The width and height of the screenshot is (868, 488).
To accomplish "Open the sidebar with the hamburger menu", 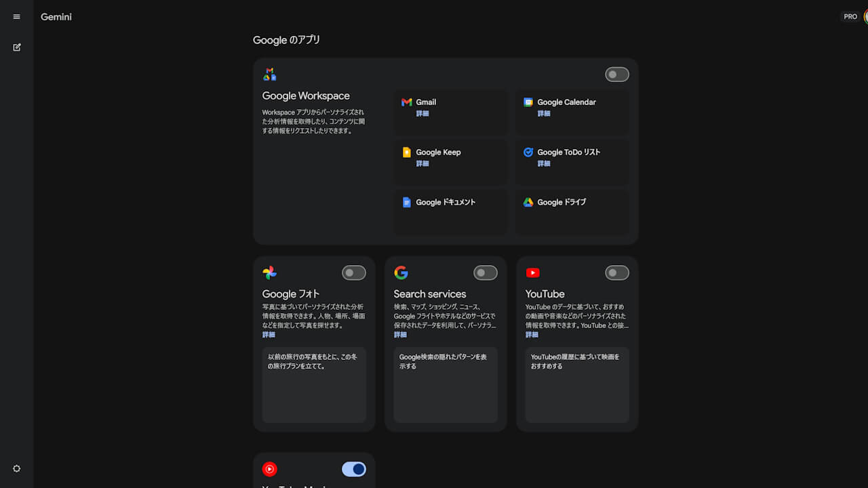I will (x=16, y=16).
